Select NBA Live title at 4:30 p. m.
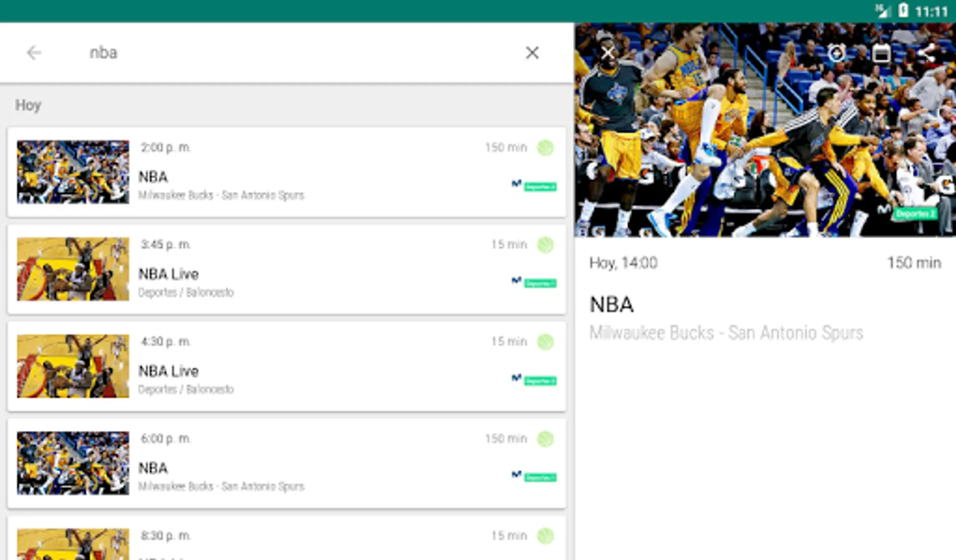 [x=169, y=371]
